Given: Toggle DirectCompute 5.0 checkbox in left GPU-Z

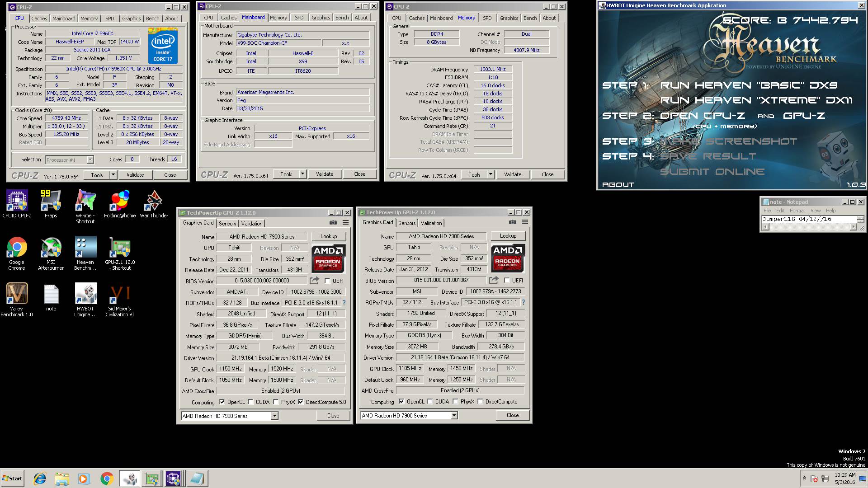Looking at the screenshot, I should pyautogui.click(x=301, y=402).
